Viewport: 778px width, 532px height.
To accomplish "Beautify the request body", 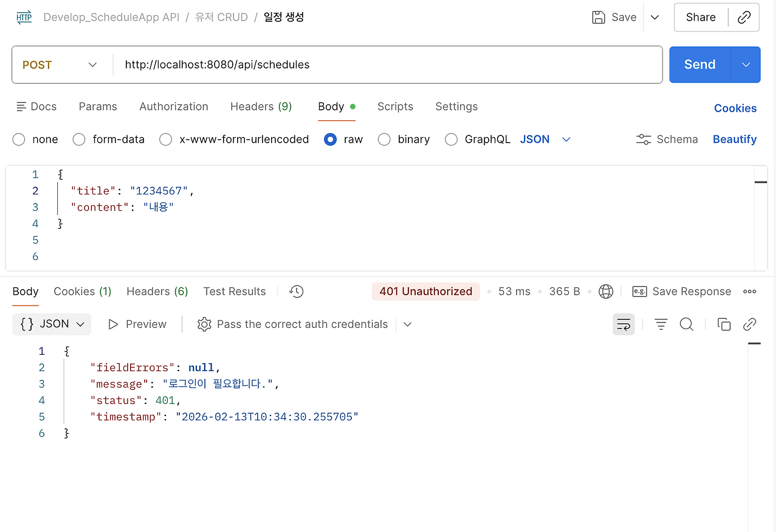I will (x=735, y=139).
